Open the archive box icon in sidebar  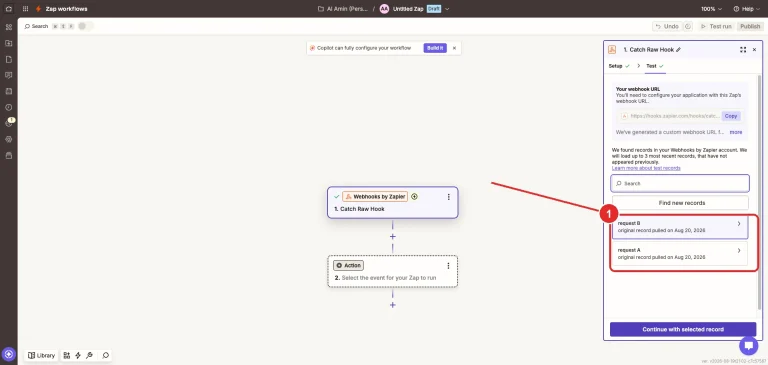pyautogui.click(x=8, y=155)
